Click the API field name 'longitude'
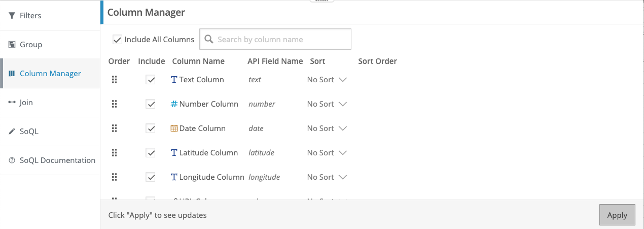 coord(264,177)
